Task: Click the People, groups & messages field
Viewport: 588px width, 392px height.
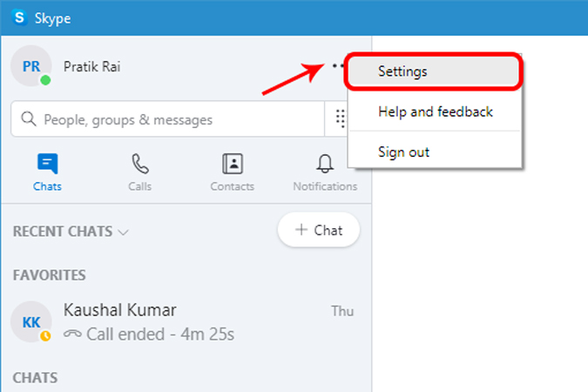Action: [x=167, y=119]
